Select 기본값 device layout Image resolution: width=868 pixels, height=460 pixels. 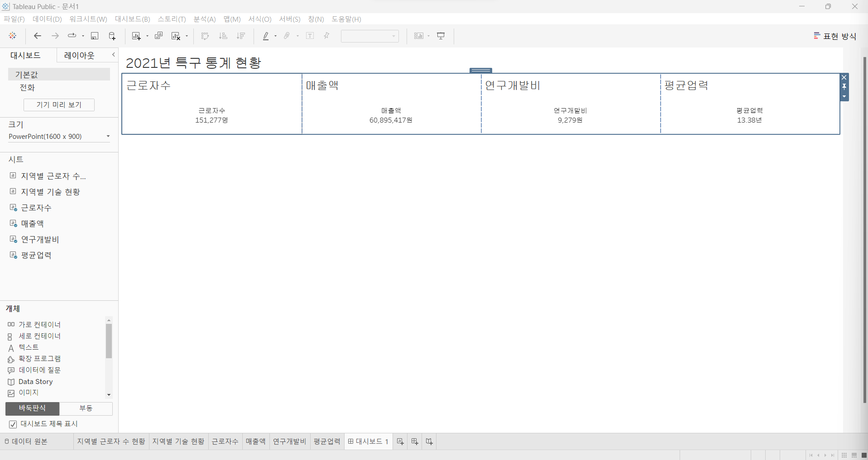coord(59,74)
